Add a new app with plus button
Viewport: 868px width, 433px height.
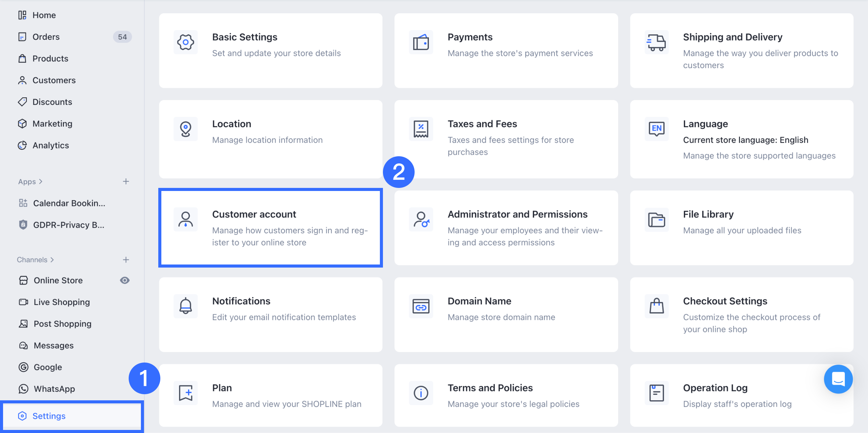coord(126,181)
